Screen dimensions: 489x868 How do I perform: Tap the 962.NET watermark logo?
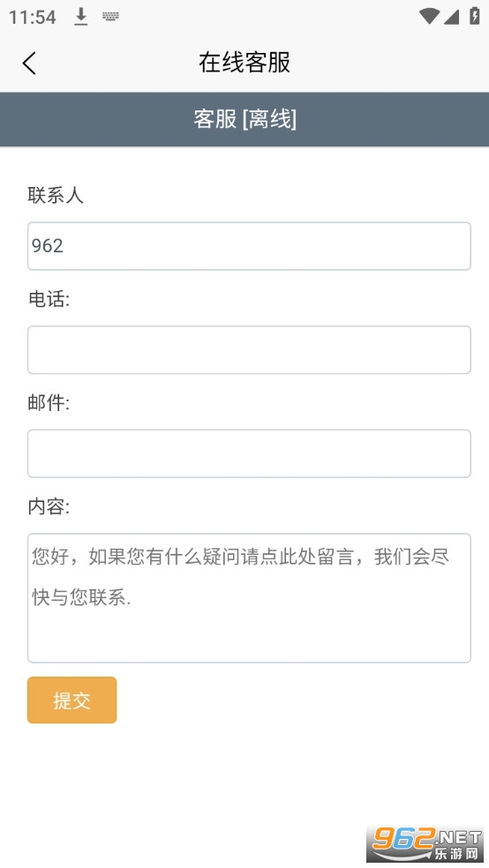click(x=425, y=844)
